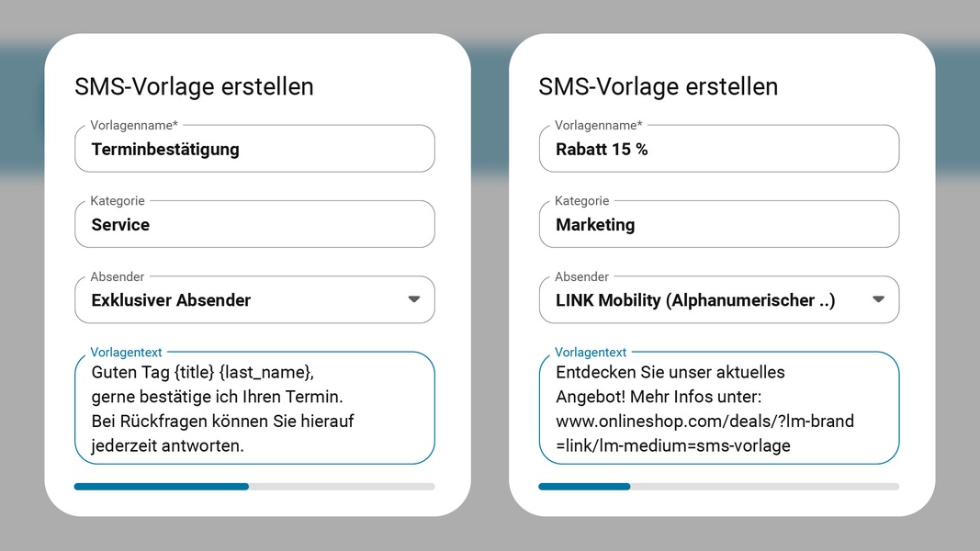980x551 pixels.
Task: Click the Kategorie field showing Service
Action: pos(254,224)
